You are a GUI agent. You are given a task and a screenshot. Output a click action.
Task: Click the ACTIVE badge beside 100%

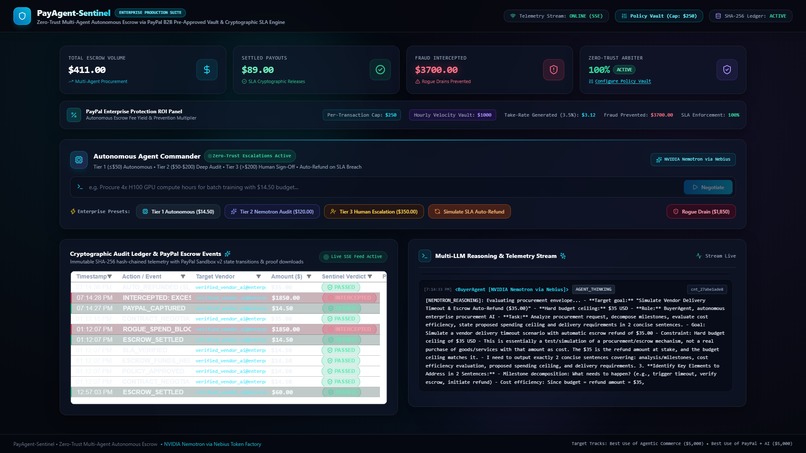(624, 69)
